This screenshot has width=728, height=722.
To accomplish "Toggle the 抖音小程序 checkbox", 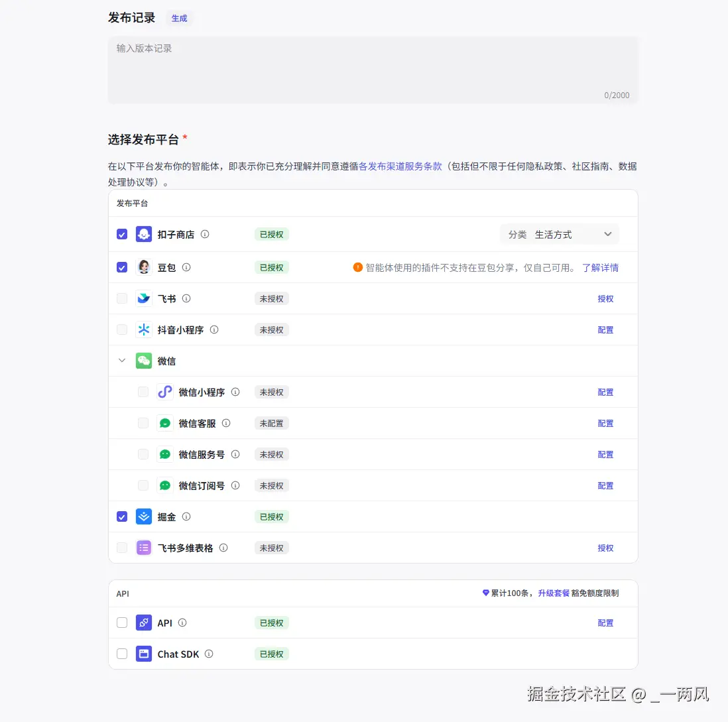I will (x=121, y=330).
